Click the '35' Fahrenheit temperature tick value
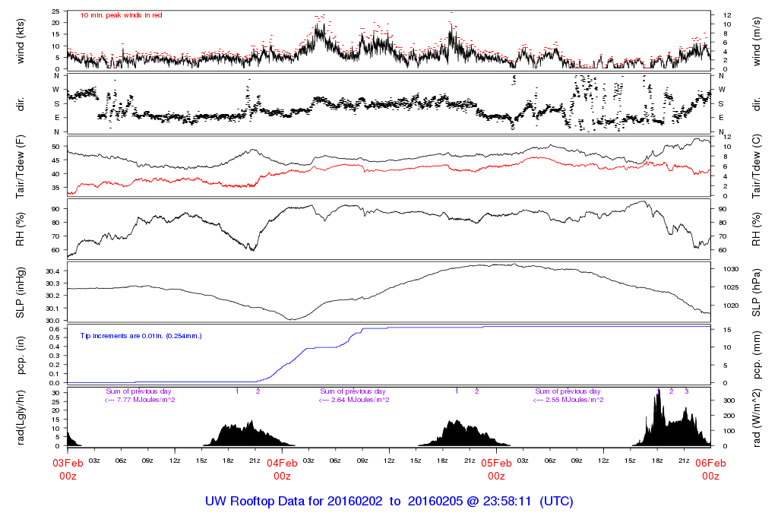 tap(55, 188)
